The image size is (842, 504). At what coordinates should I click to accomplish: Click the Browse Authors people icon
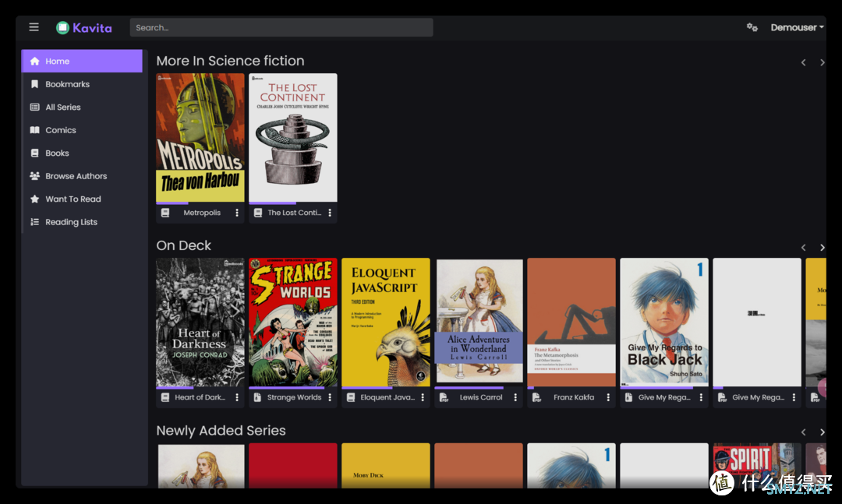pyautogui.click(x=35, y=176)
